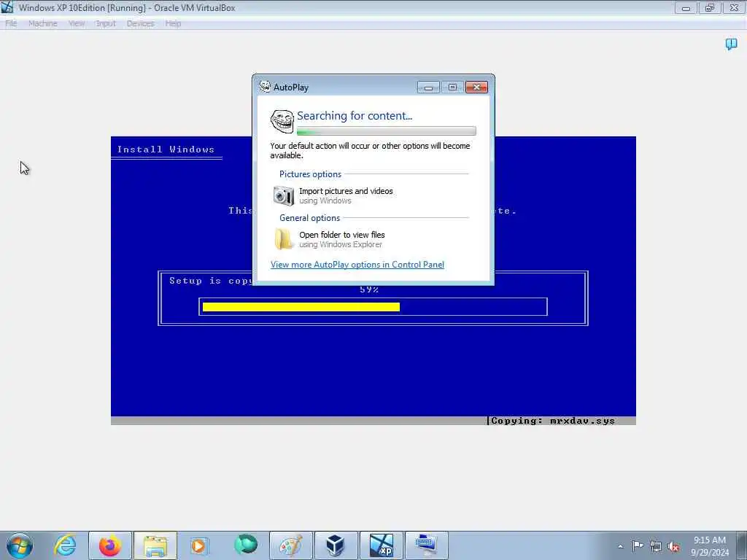Switch to VirtualBox cube icon on taskbar
The width and height of the screenshot is (747, 560).
[336, 545]
